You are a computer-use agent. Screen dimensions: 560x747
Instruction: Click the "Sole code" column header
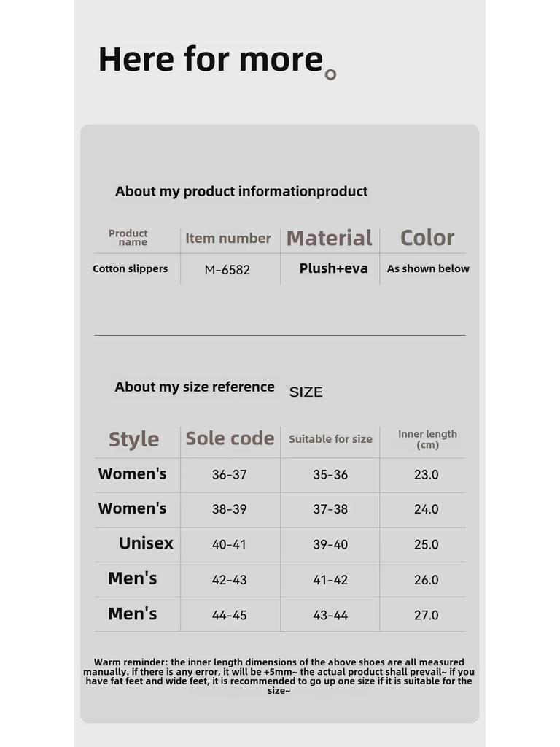click(x=230, y=438)
